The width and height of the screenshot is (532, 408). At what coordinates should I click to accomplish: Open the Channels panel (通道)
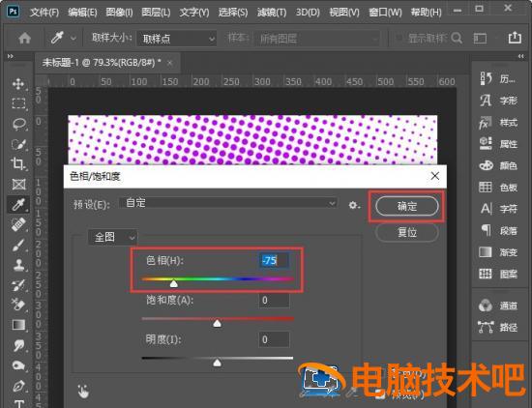498,306
